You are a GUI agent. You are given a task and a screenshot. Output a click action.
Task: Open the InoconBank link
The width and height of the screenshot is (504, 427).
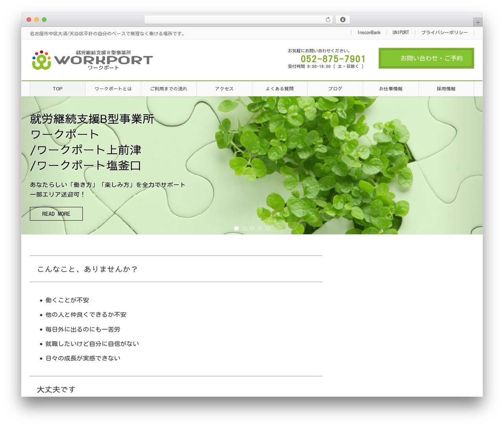pyautogui.click(x=369, y=33)
